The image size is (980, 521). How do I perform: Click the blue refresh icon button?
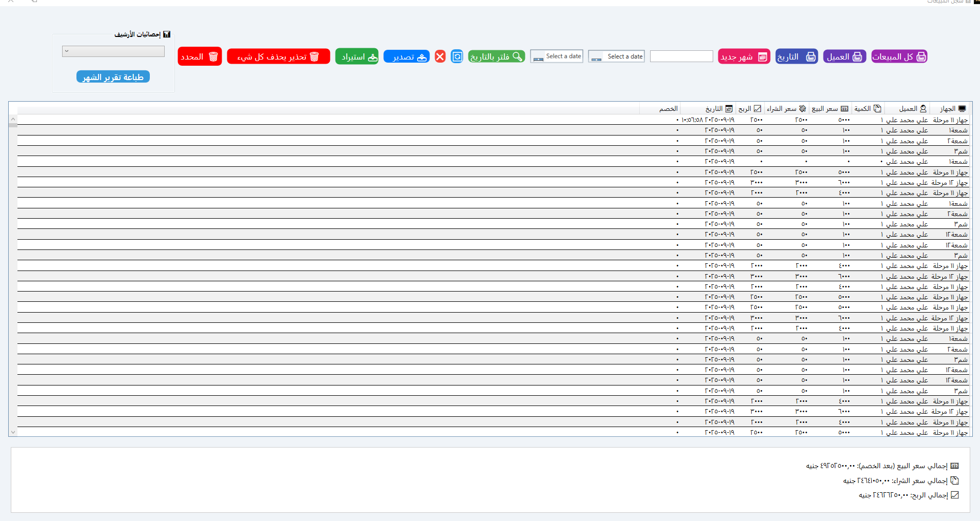tap(457, 56)
